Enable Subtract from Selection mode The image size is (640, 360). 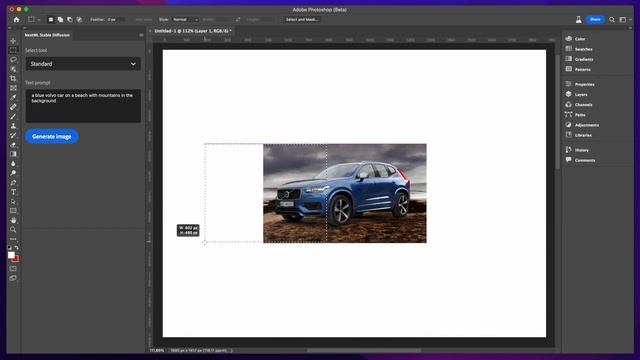click(x=69, y=19)
